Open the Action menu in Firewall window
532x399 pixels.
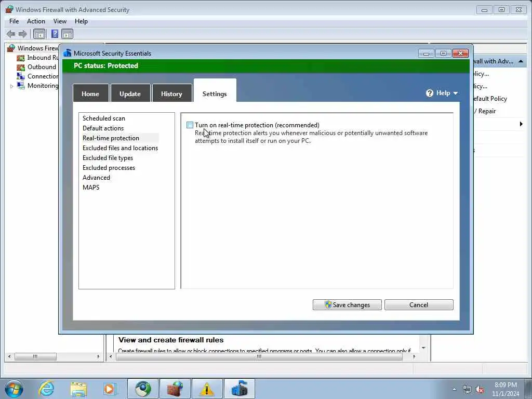36,21
